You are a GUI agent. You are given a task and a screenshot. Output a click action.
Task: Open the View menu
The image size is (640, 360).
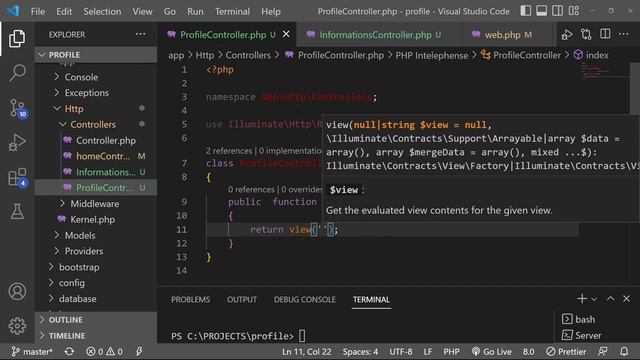point(142,11)
